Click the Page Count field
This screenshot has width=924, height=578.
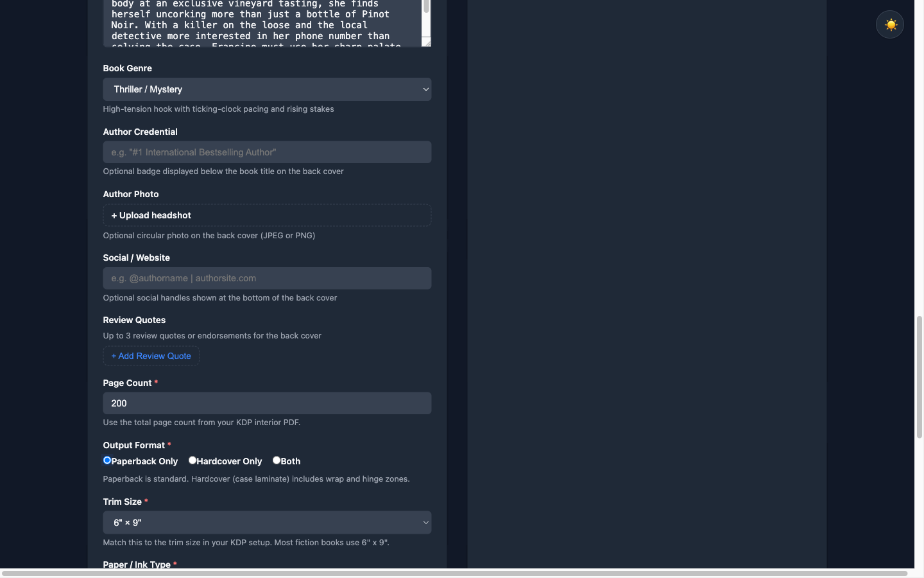click(267, 403)
